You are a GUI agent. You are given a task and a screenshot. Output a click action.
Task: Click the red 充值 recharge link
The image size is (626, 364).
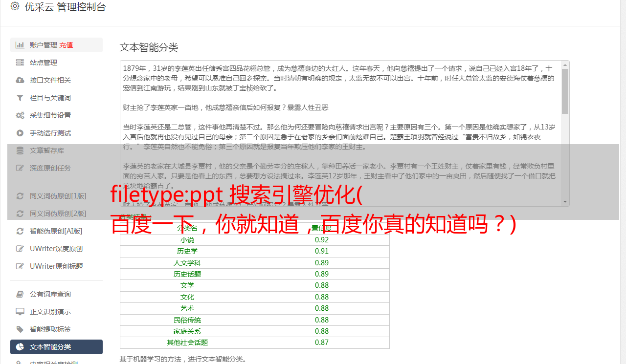coord(66,45)
